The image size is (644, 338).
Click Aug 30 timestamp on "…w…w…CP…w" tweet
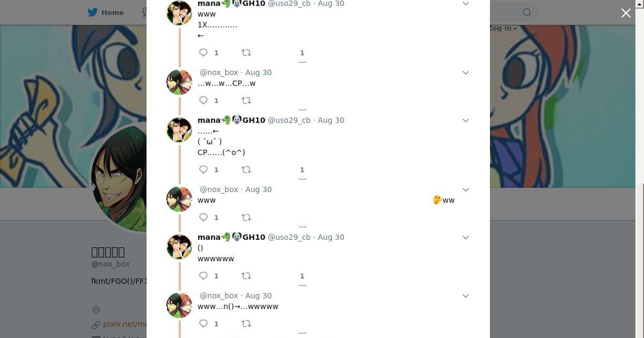[x=258, y=72]
